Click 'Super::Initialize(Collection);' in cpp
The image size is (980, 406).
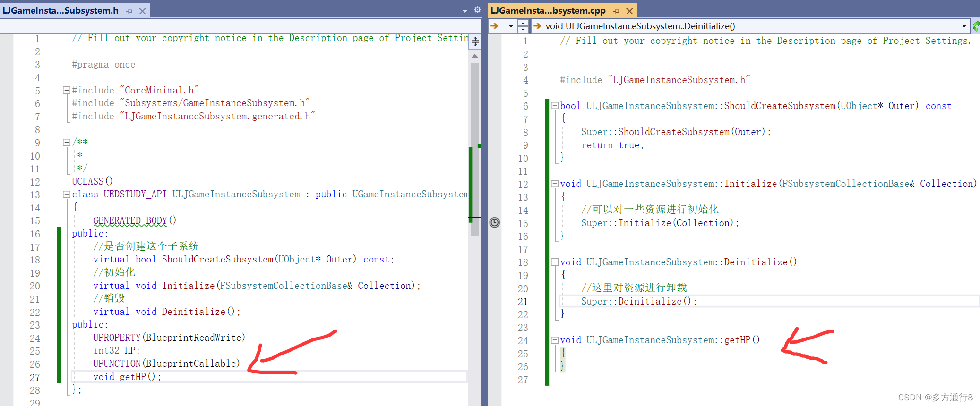coord(660,223)
